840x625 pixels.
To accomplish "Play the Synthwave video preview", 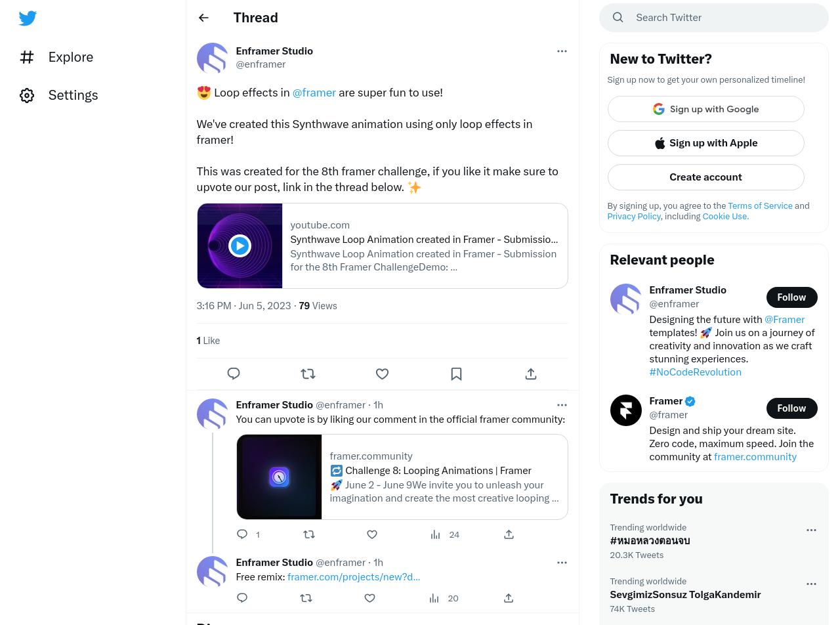I will pos(240,246).
